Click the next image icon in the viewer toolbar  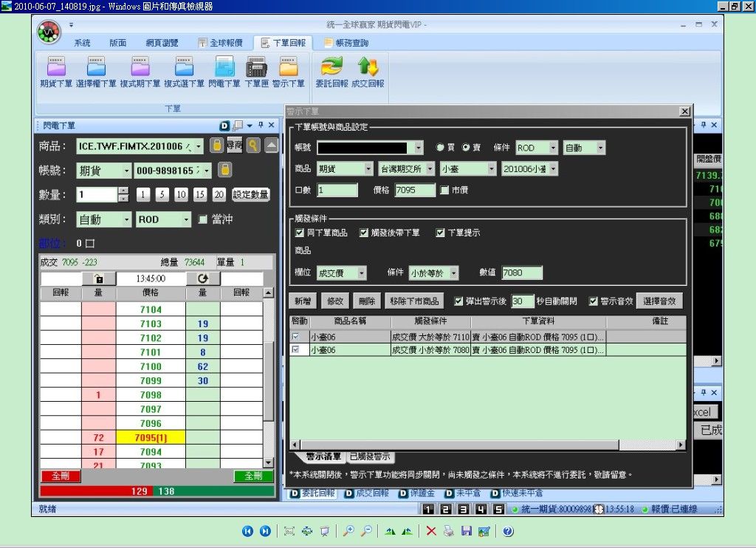pyautogui.click(x=265, y=531)
